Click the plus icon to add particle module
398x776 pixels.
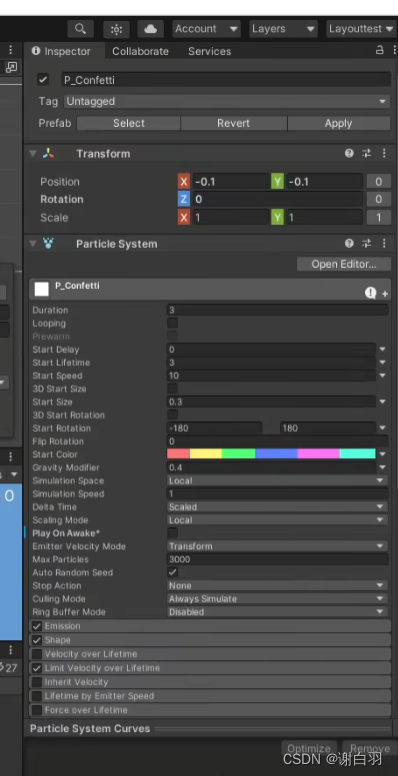(385, 294)
